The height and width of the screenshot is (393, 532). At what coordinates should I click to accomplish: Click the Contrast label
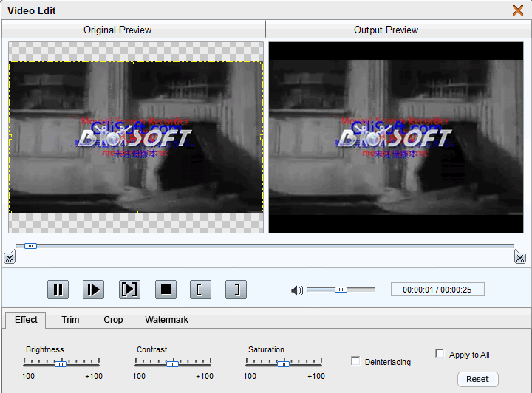tap(152, 349)
